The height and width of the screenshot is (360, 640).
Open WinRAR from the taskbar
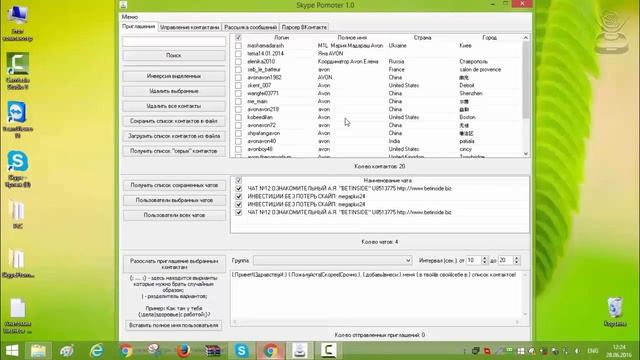click(213, 351)
